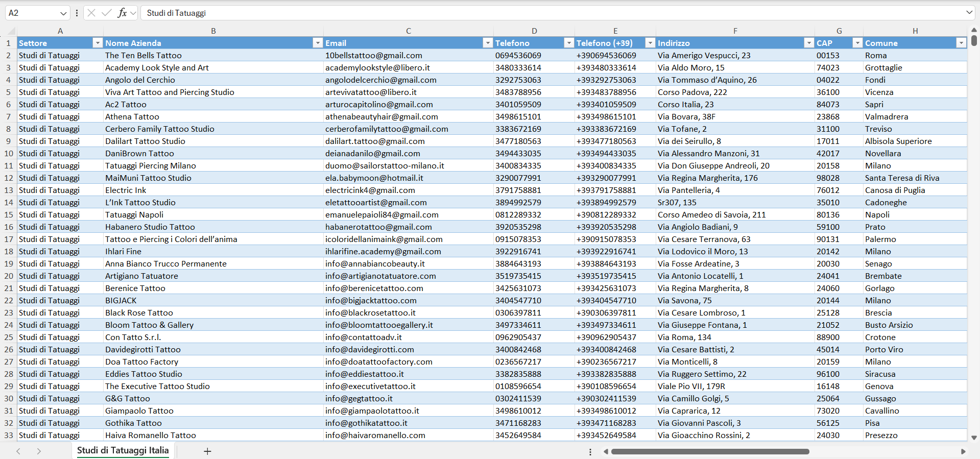Viewport: 980px width, 459px height.
Task: Click the next sheet navigation arrow
Action: (x=39, y=451)
